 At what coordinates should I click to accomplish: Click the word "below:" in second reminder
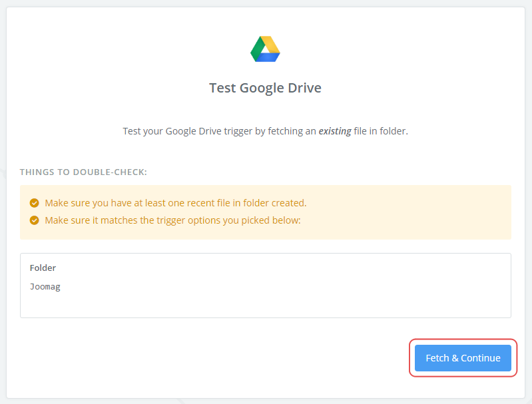pos(288,220)
